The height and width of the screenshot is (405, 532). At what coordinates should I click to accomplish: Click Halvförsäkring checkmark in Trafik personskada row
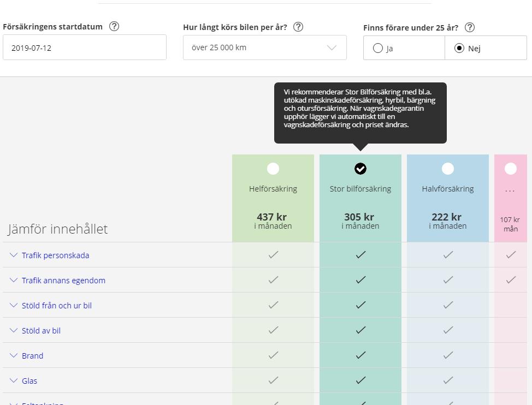(x=448, y=254)
